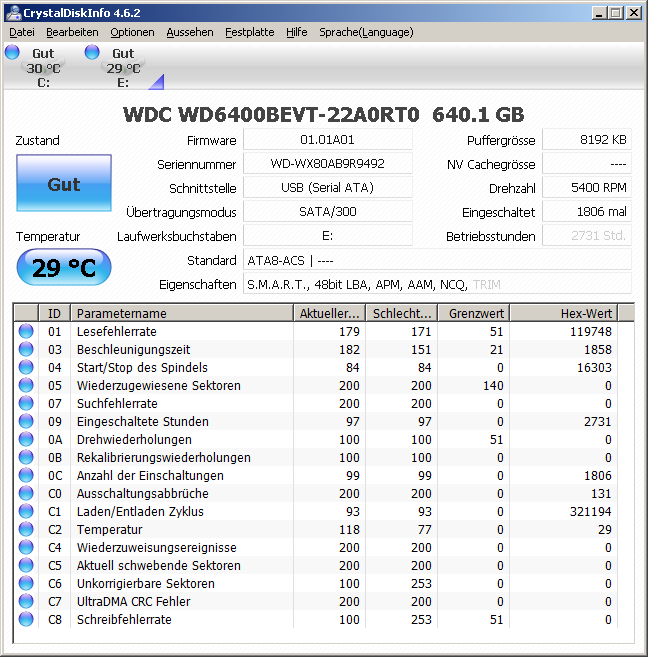This screenshot has height=657, width=648.
Task: Select the UltraDMA CRC Fehler parameter name
Action: [x=133, y=602]
